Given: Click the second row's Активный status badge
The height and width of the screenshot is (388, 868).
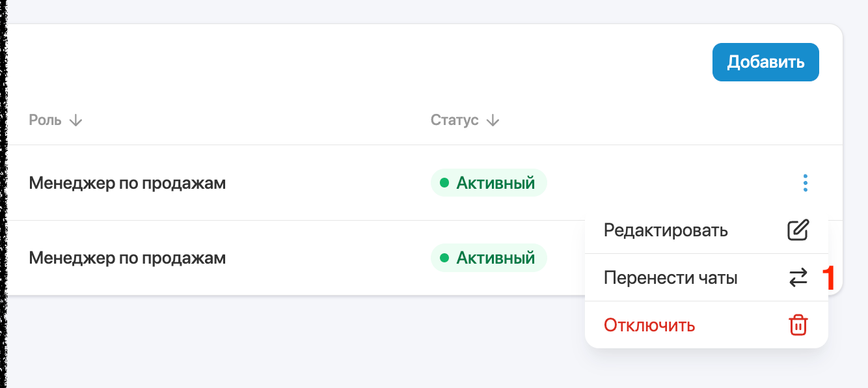Looking at the screenshot, I should pos(489,258).
